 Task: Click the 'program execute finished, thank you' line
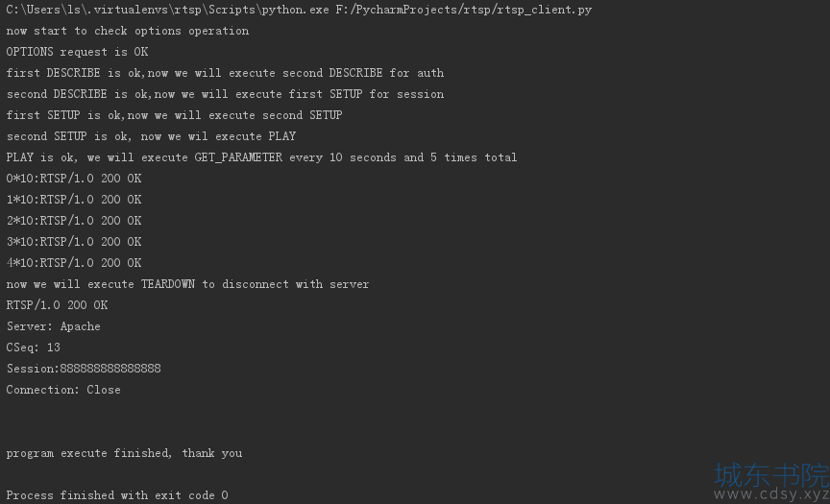coord(124,453)
